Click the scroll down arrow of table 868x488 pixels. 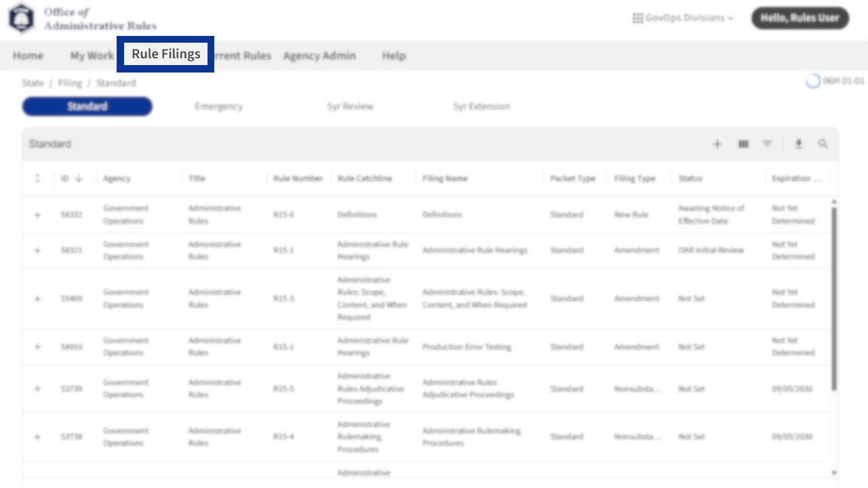[x=834, y=472]
